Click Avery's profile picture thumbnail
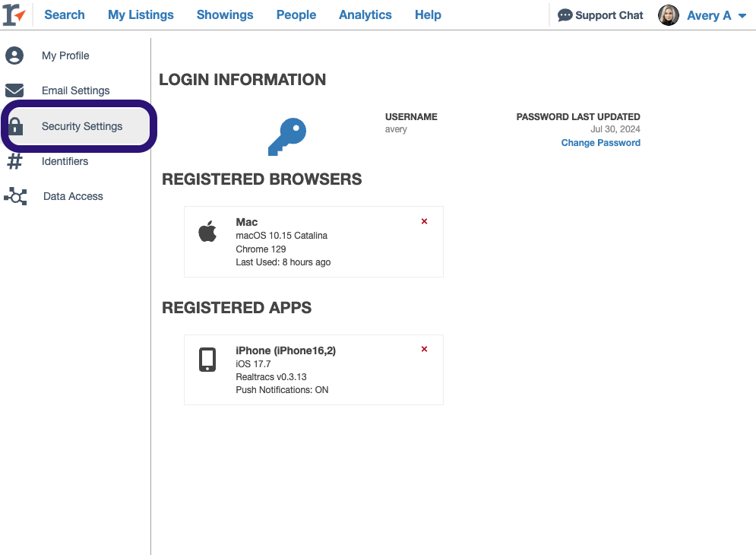Viewport: 756px width, 555px height. (x=668, y=15)
